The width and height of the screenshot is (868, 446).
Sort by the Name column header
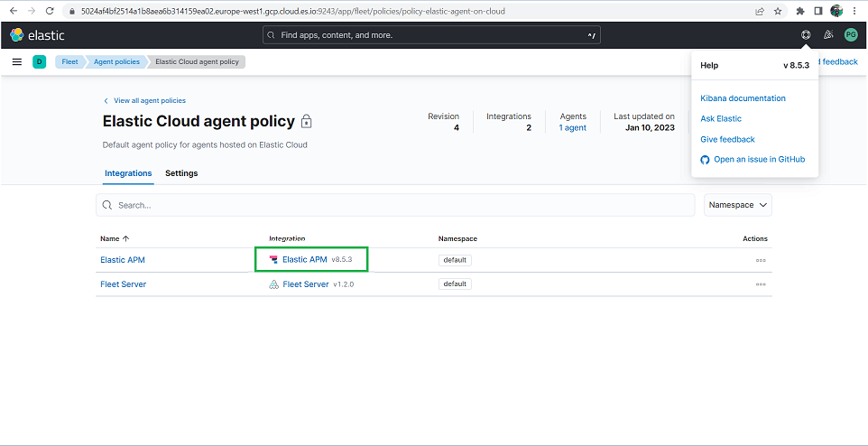(x=115, y=238)
